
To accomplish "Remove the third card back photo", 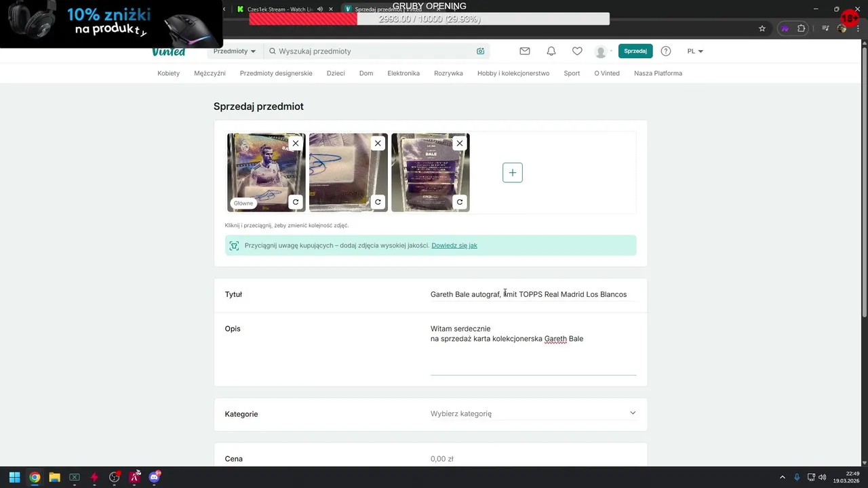I will click(460, 144).
